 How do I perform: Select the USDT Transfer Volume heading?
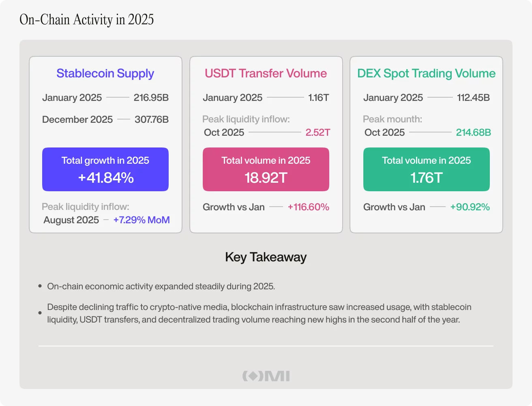point(266,73)
